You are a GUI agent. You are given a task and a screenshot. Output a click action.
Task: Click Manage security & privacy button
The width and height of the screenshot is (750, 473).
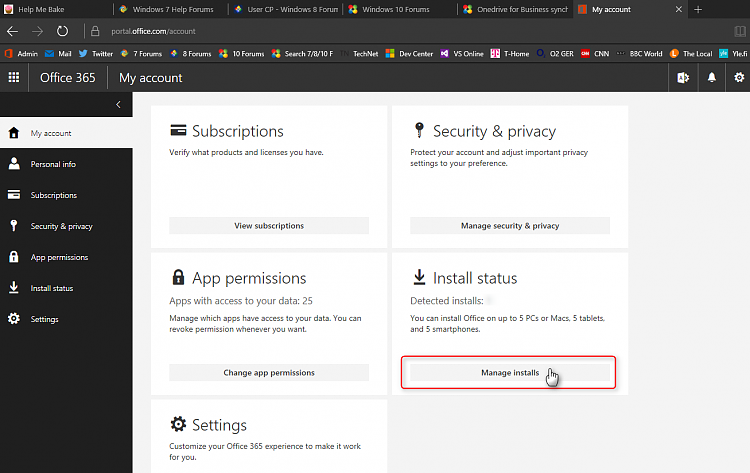[510, 226]
